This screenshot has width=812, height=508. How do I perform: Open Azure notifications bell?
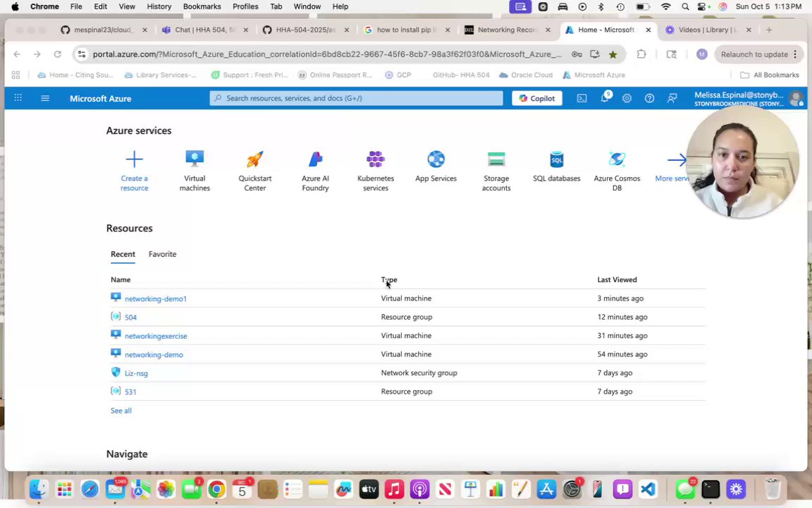pos(604,98)
